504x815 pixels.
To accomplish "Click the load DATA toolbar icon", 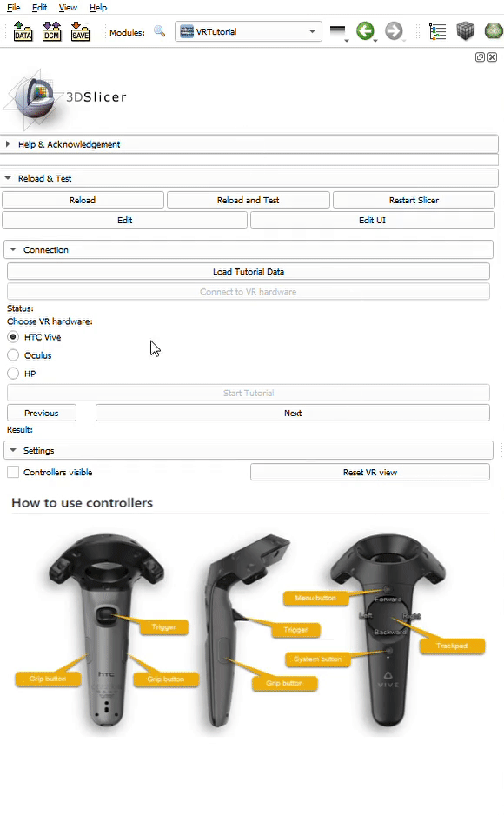I will (23, 31).
